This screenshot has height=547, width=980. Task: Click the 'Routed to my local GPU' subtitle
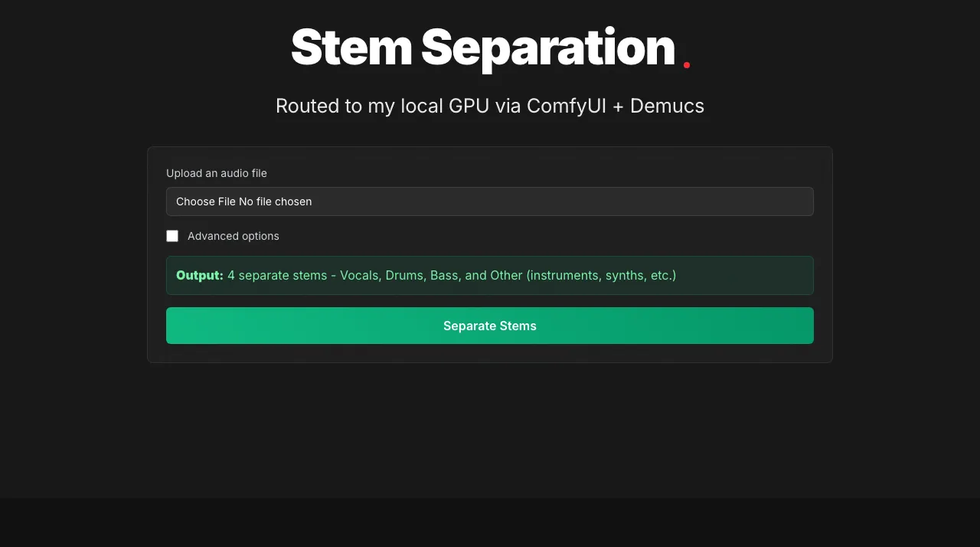coord(490,106)
